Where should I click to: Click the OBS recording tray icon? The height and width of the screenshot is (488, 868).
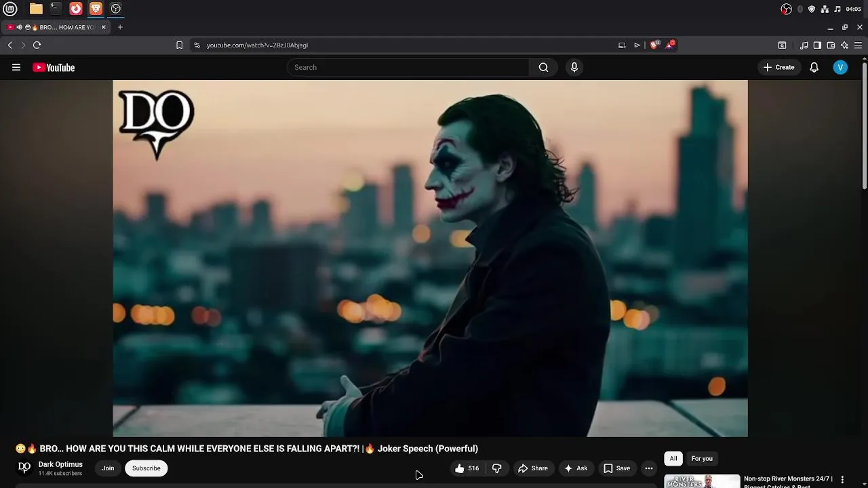point(787,9)
